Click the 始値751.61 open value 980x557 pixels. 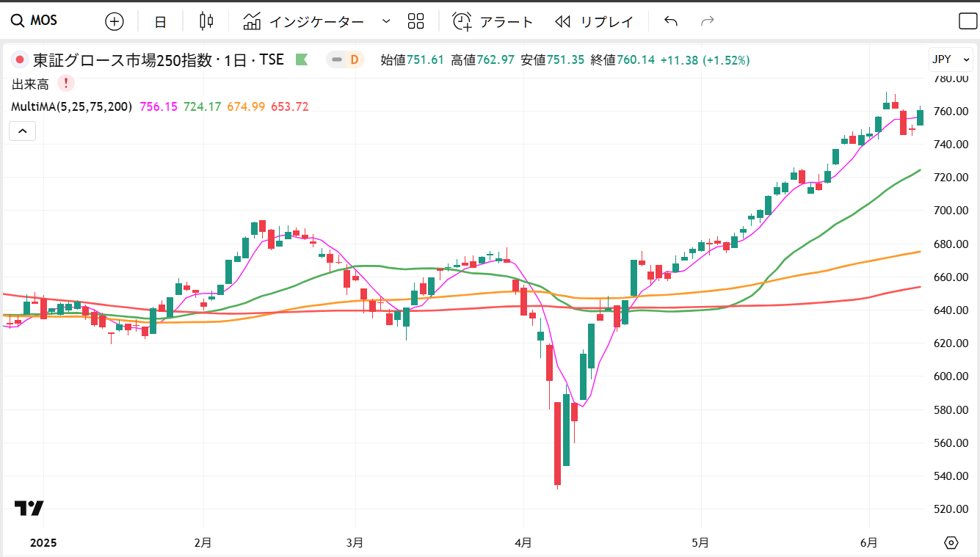(x=412, y=59)
